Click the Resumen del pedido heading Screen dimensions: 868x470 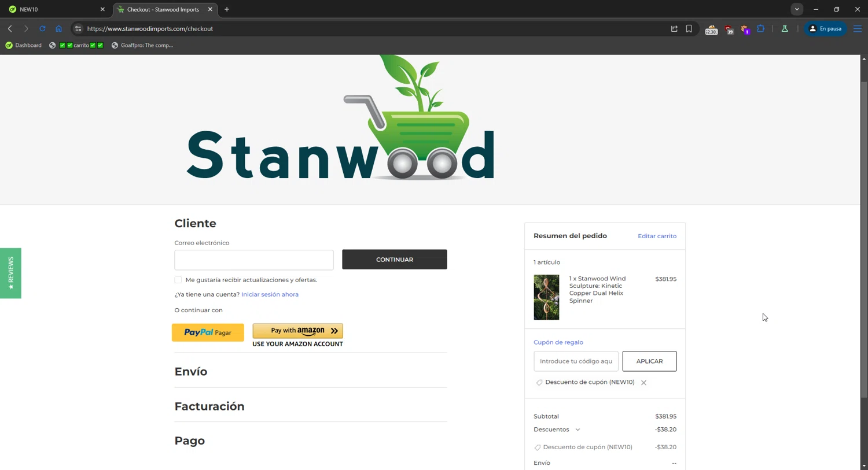click(x=570, y=236)
